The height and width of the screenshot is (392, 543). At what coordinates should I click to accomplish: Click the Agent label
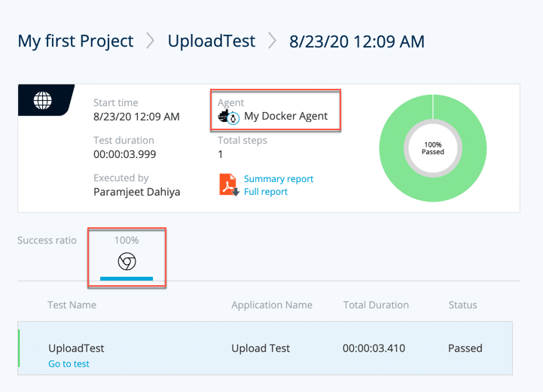230,103
